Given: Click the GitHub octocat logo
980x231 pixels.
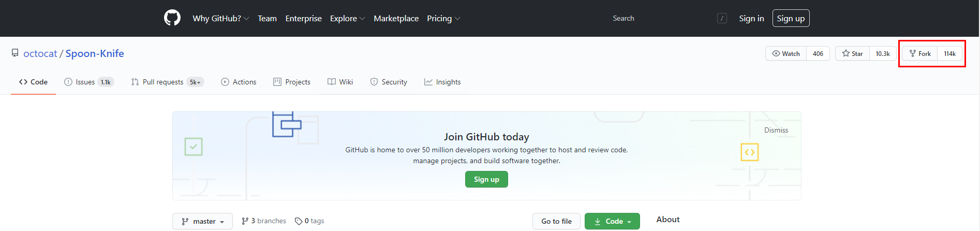Looking at the screenshot, I should click(172, 18).
